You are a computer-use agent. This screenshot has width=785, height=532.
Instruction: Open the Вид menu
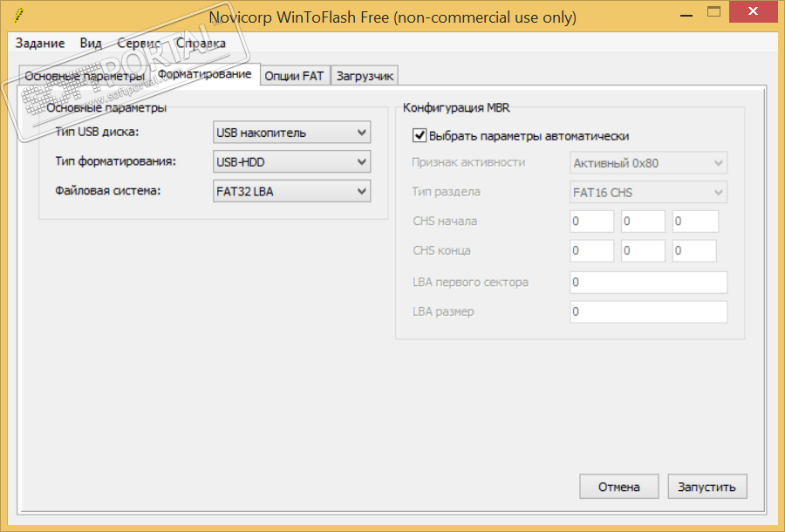91,43
